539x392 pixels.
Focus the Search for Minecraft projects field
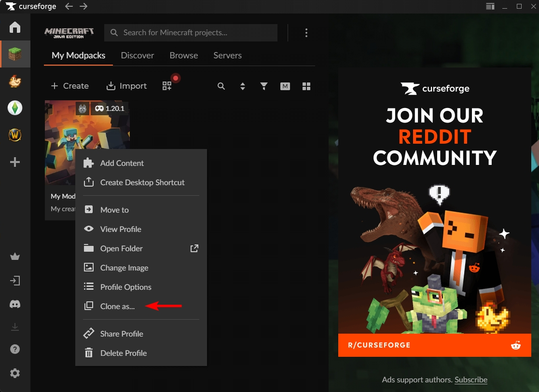coord(191,33)
